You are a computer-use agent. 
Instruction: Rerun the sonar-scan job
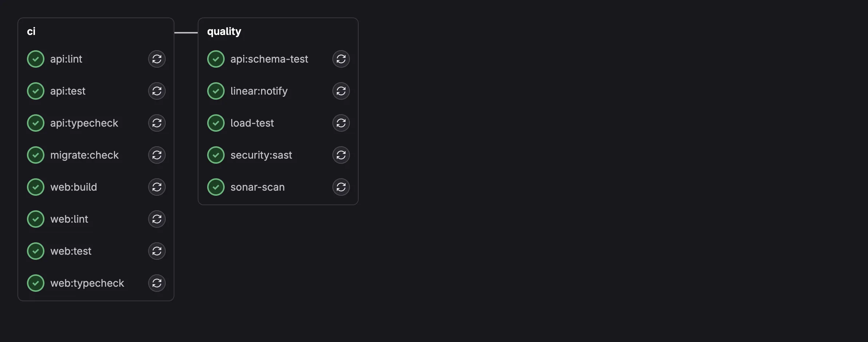(x=341, y=187)
